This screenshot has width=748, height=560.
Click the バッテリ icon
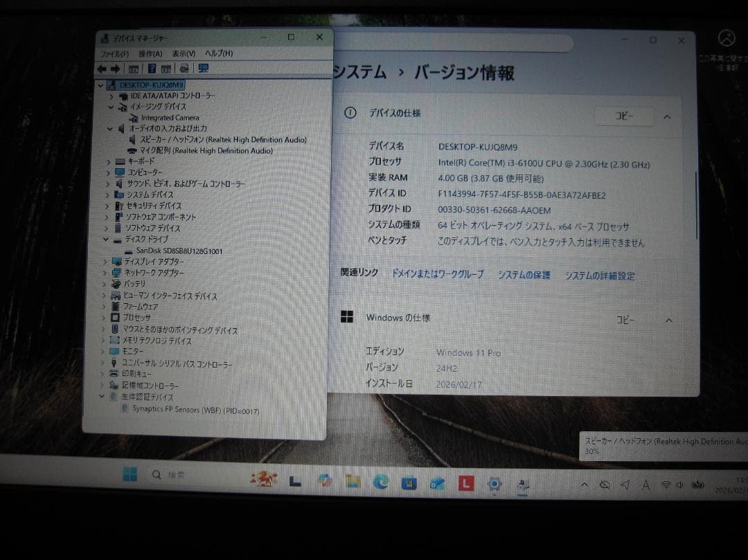click(116, 284)
